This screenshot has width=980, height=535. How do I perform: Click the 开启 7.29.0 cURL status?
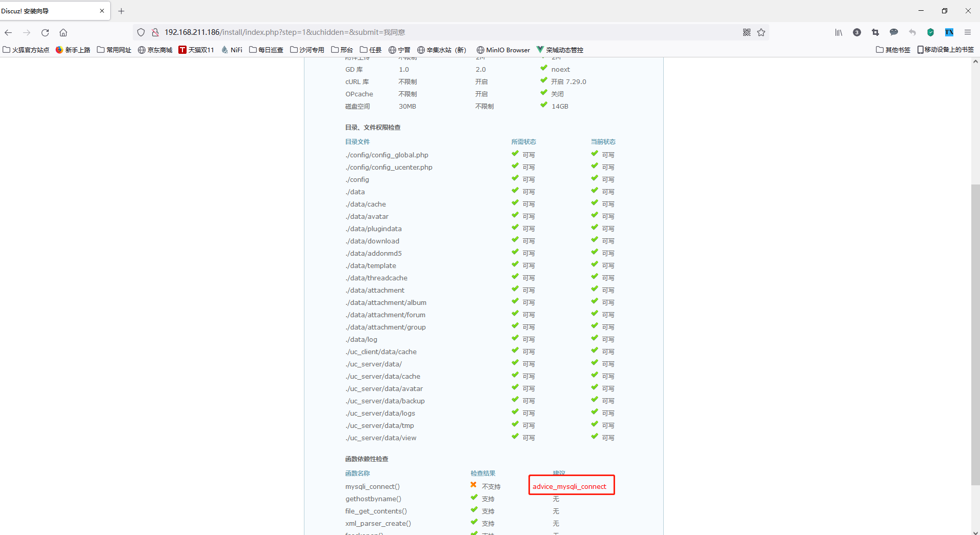[x=568, y=81]
